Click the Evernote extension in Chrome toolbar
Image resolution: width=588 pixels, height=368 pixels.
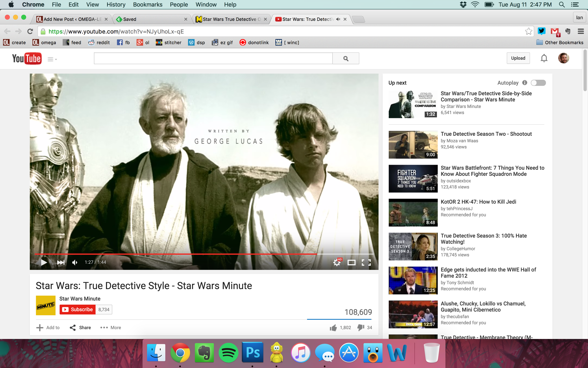click(568, 31)
